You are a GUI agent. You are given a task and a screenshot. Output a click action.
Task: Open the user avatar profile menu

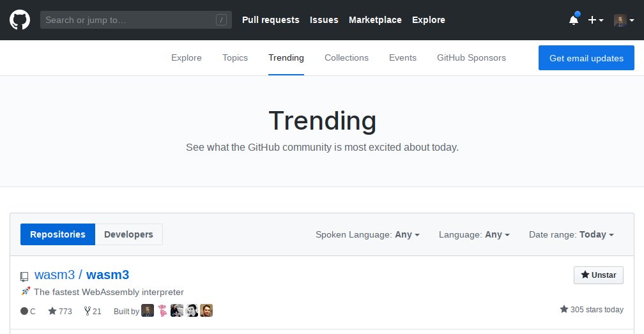click(x=624, y=20)
